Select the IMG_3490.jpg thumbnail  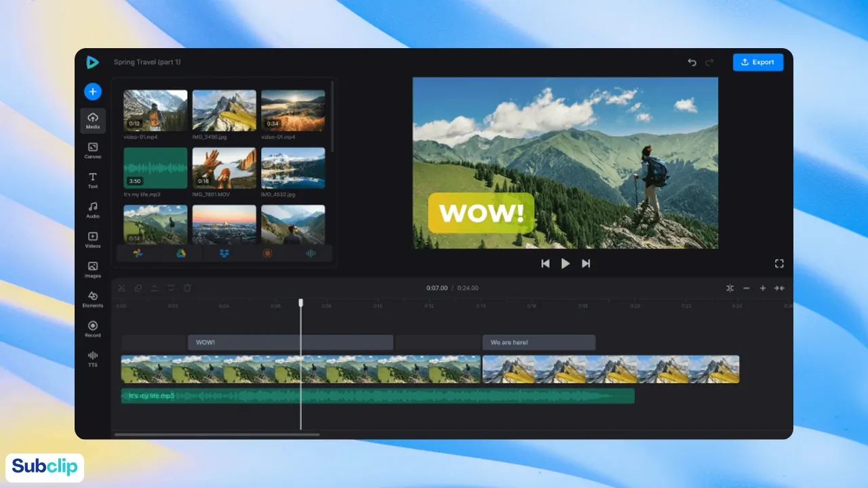224,110
